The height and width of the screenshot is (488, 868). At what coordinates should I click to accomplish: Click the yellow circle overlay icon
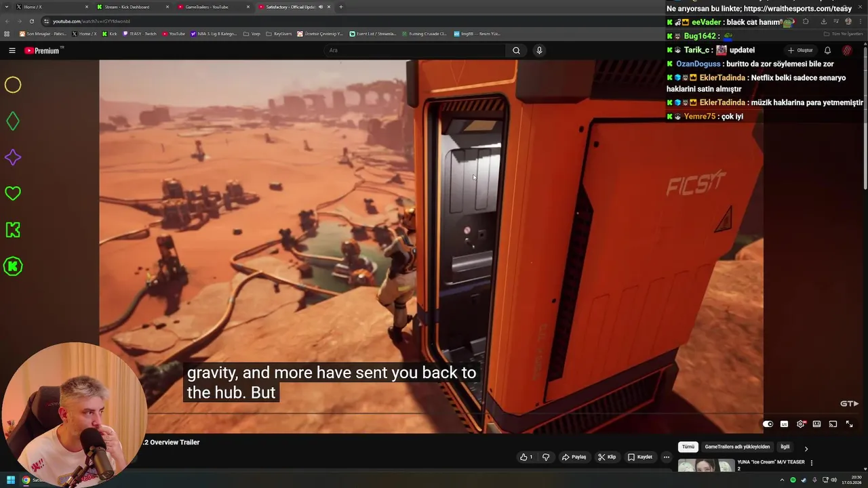13,85
